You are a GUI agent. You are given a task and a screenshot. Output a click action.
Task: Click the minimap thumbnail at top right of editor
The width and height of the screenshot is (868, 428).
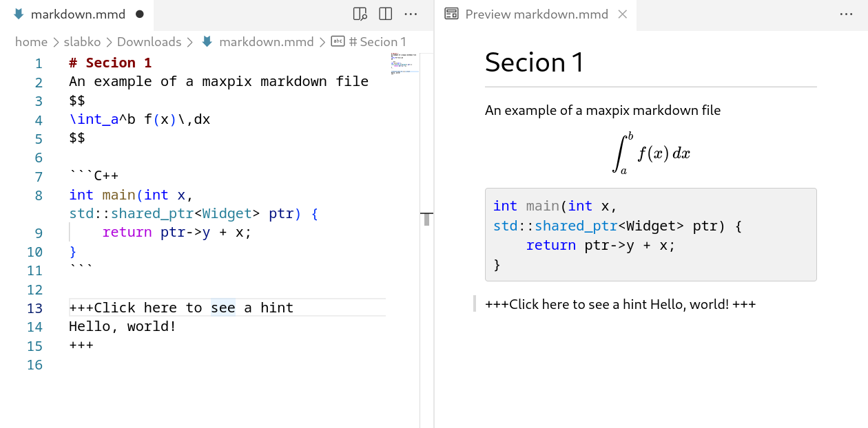coord(405,64)
